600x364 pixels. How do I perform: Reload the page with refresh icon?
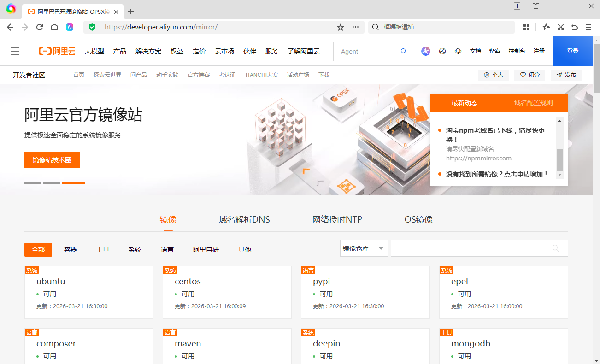click(x=40, y=27)
